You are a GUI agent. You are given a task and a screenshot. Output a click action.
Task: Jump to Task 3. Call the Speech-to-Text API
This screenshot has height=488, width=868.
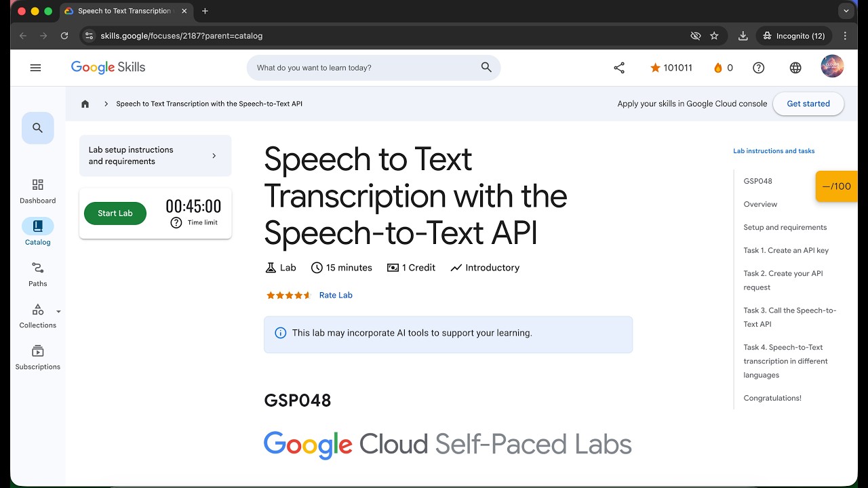[x=790, y=317]
